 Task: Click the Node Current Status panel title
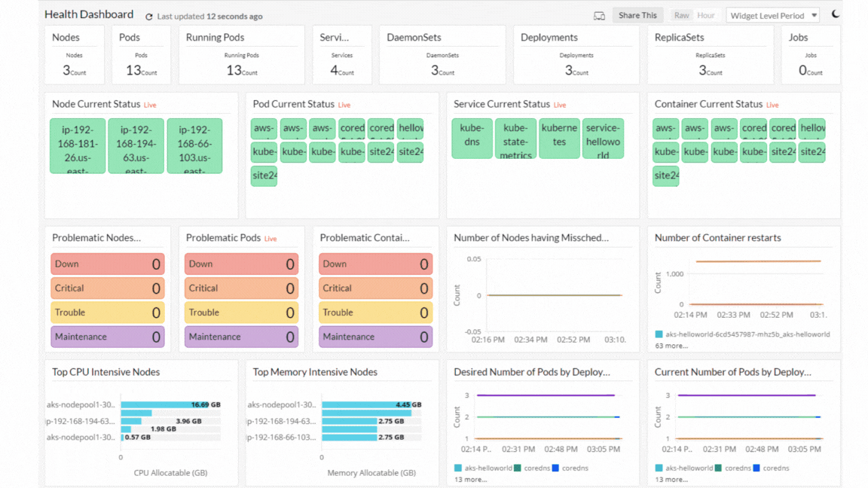pos(96,104)
